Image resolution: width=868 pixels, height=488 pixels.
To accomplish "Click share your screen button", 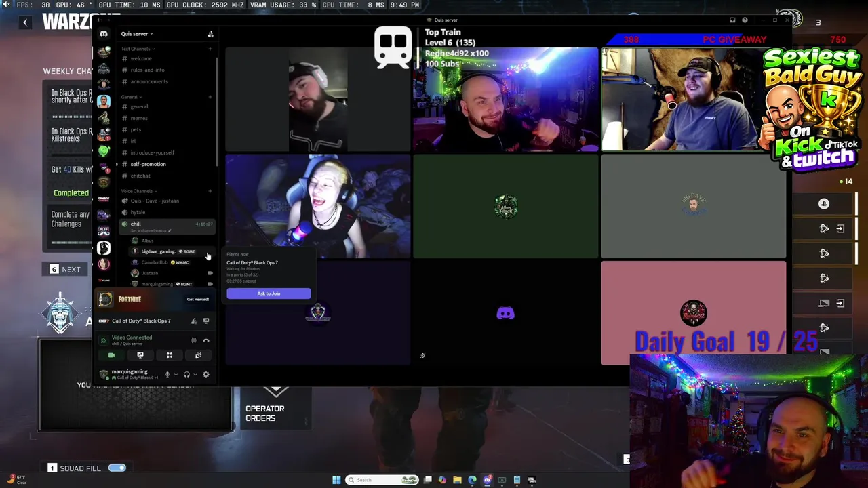I will pos(140,355).
